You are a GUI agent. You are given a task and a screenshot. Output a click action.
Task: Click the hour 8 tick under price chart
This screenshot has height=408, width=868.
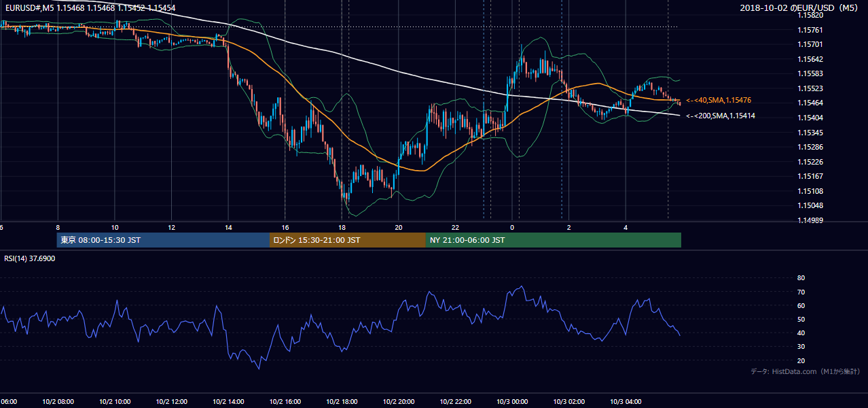pos(58,227)
